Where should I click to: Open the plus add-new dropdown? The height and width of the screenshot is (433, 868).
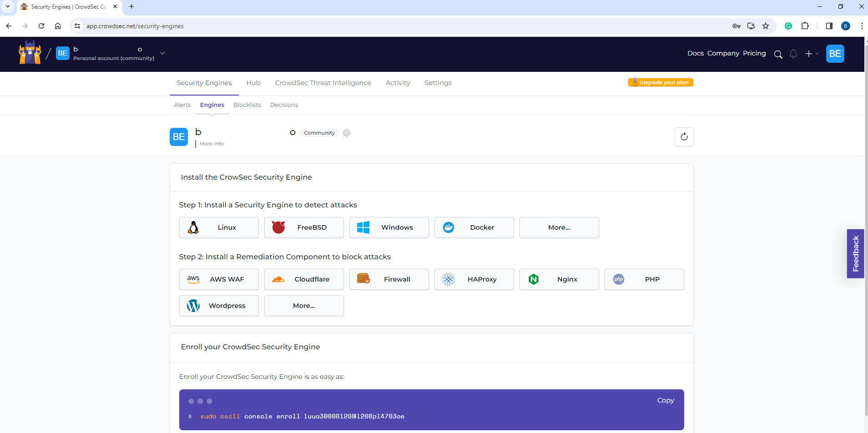coord(811,54)
